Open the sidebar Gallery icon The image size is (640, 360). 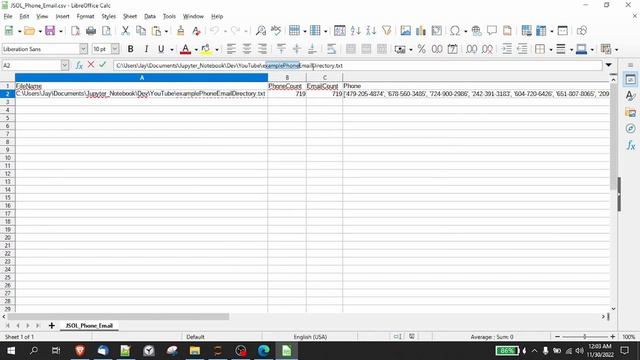pos(630,112)
